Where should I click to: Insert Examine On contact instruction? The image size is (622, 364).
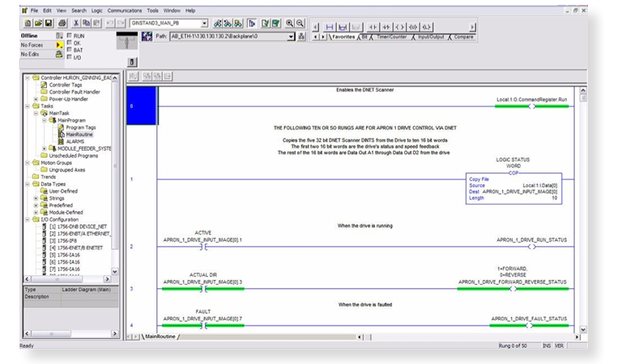(373, 27)
